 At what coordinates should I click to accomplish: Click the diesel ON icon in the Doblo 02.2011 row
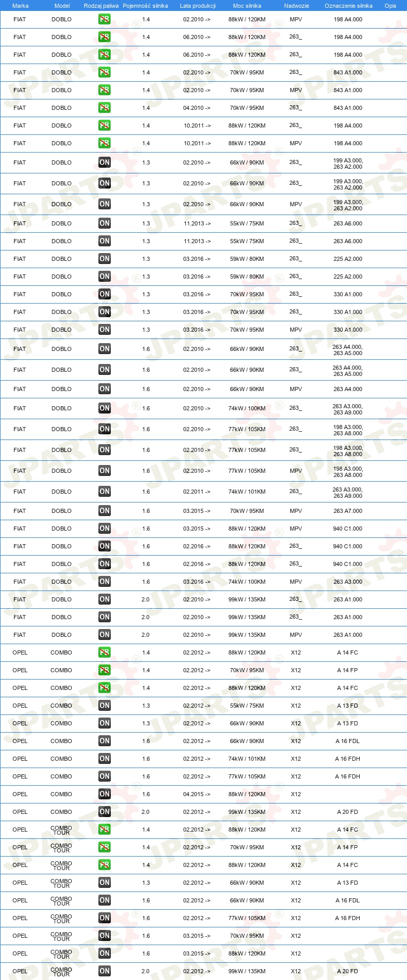(x=105, y=492)
